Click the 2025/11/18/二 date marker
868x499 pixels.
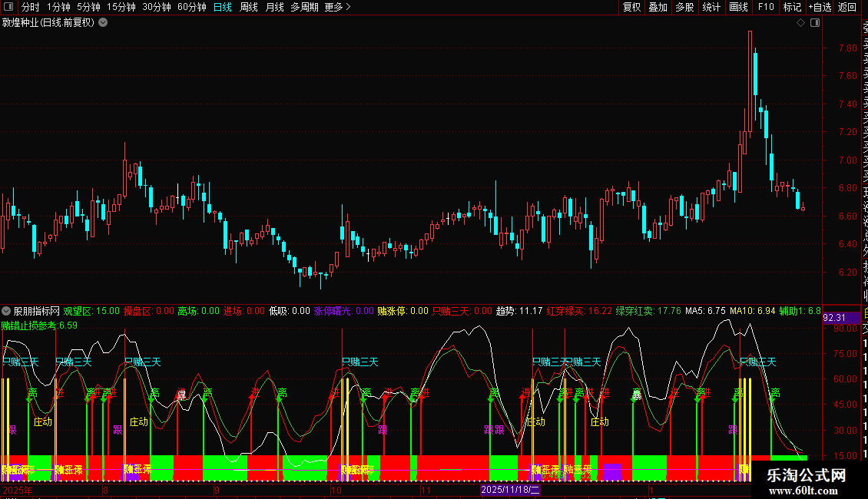[510, 490]
